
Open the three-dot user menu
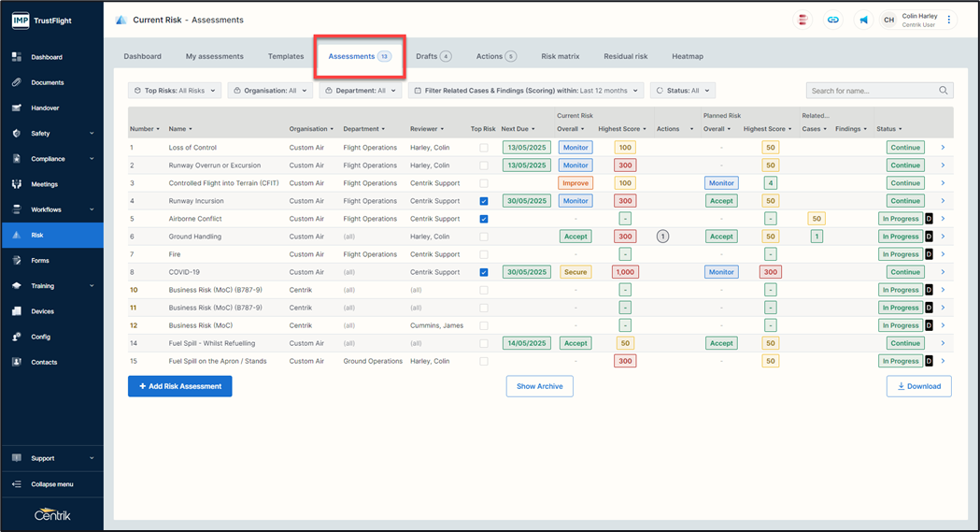[x=949, y=20]
